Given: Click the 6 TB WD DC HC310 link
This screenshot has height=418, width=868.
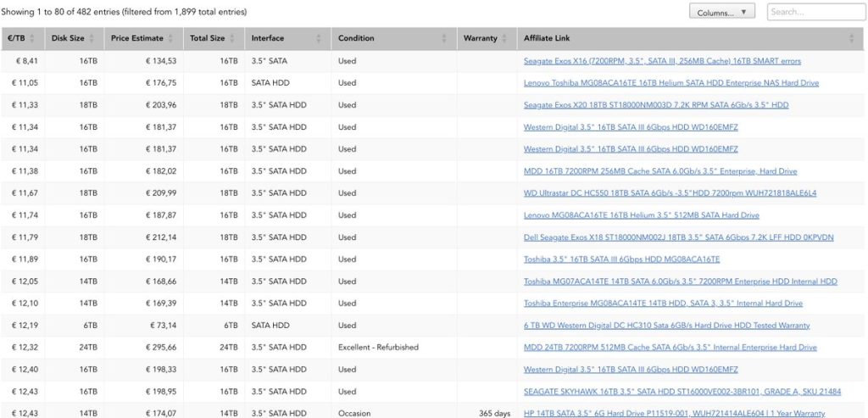Looking at the screenshot, I should pos(666,326).
